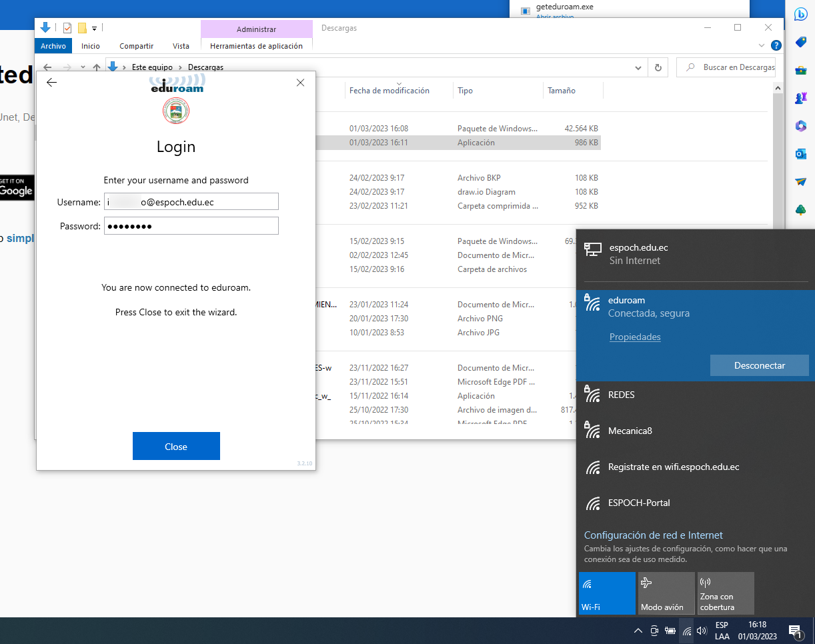Screen dimensions: 815x644
Task: Click the battery power tray icon
Action: click(x=670, y=631)
